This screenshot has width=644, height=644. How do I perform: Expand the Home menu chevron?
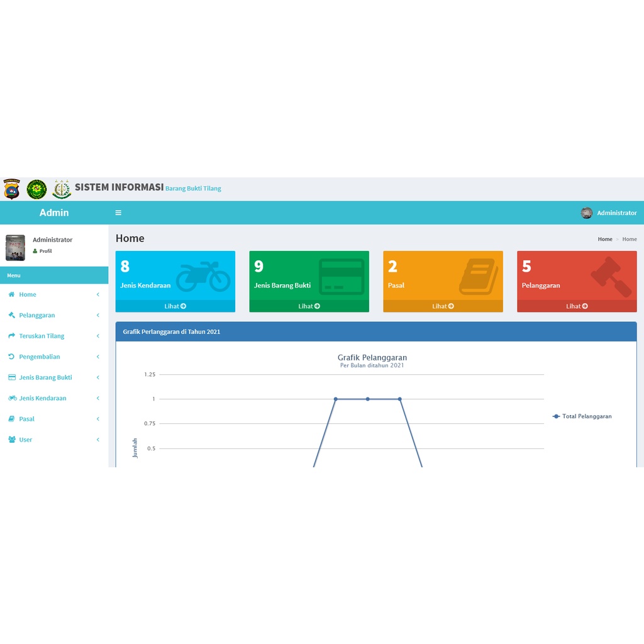[97, 294]
